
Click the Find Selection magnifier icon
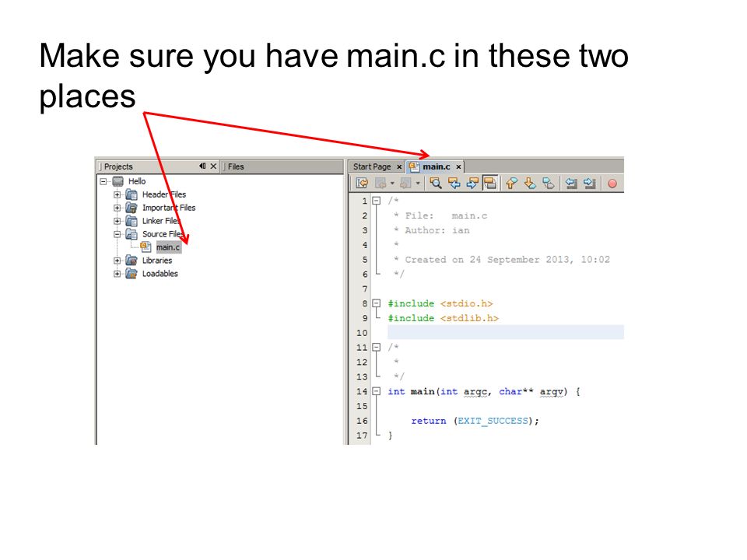436,184
